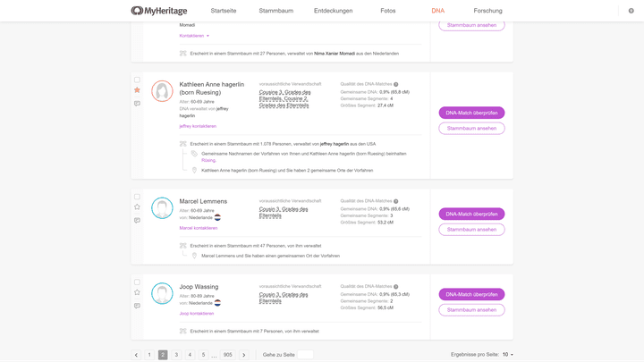Review DNA match for Kathleen Anne hagerlin

point(471,113)
